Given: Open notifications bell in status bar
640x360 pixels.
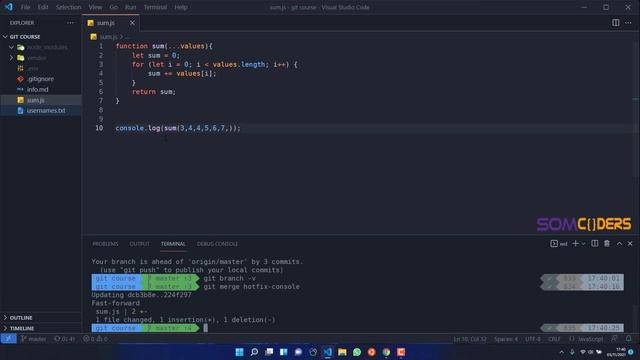Looking at the screenshot, I should coord(629,339).
